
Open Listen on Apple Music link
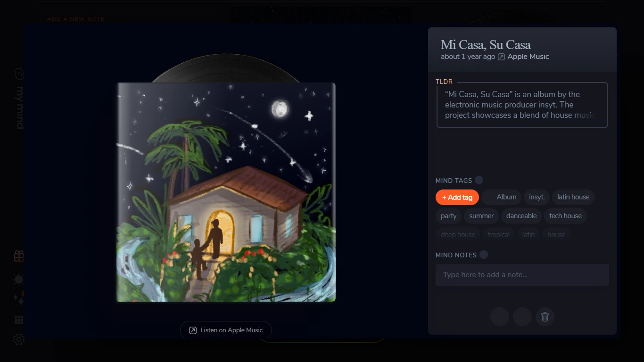[x=226, y=330]
